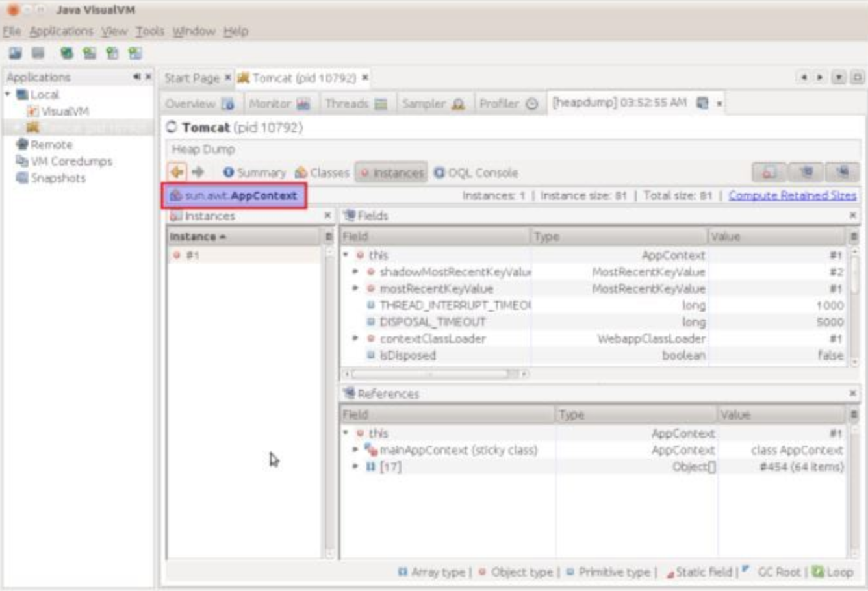Open the OQL Console

pos(476,173)
